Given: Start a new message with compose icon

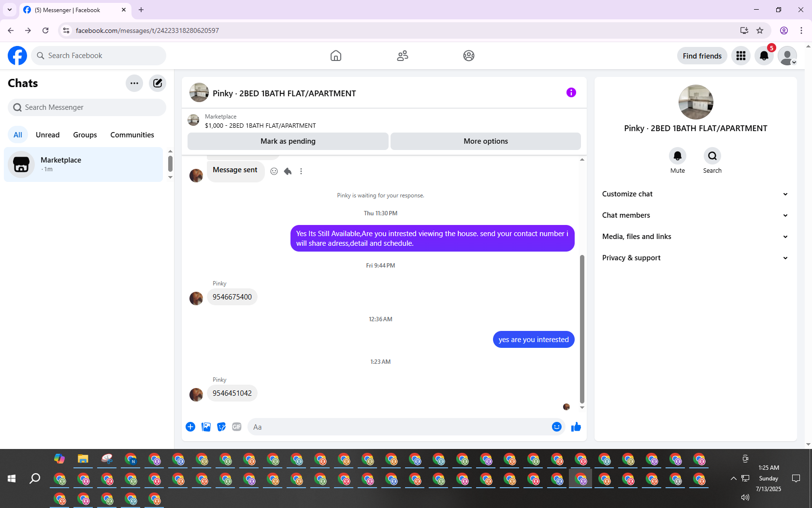Looking at the screenshot, I should tap(158, 83).
